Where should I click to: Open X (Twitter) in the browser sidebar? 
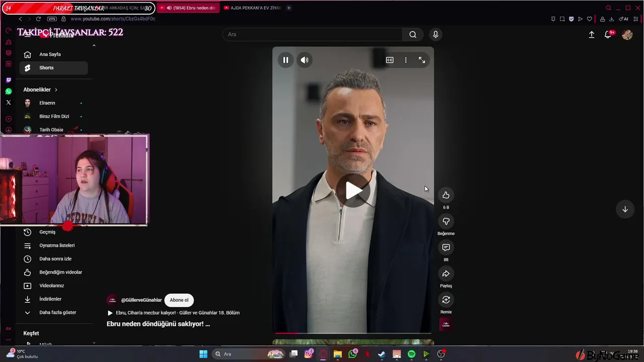(9, 103)
